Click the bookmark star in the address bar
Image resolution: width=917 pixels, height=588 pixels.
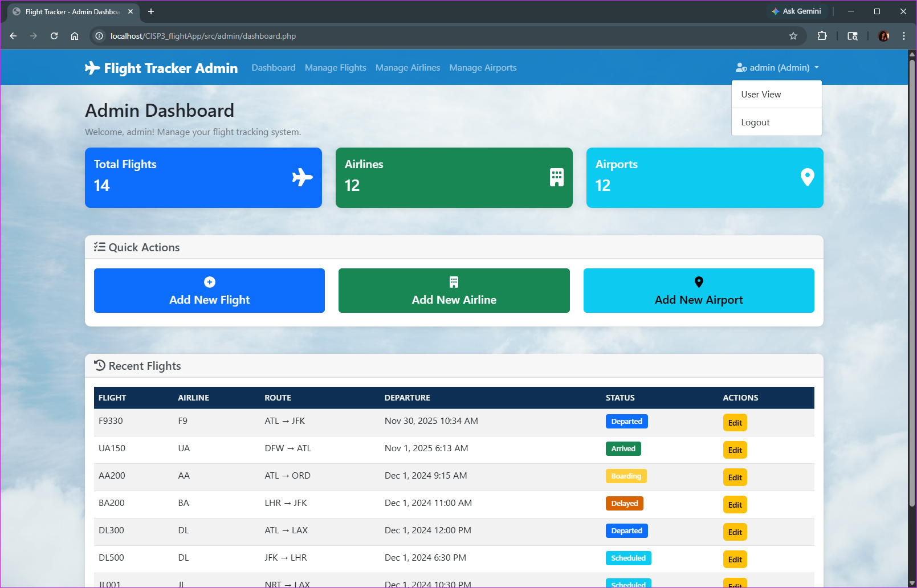point(793,36)
